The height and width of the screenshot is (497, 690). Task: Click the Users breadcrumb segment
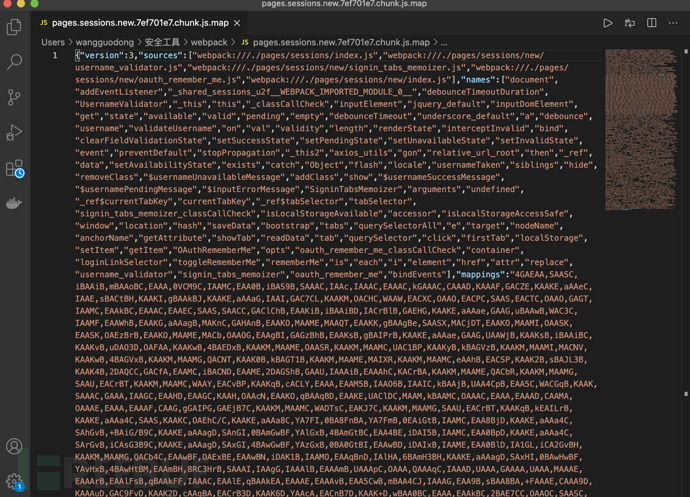pyautogui.click(x=53, y=43)
